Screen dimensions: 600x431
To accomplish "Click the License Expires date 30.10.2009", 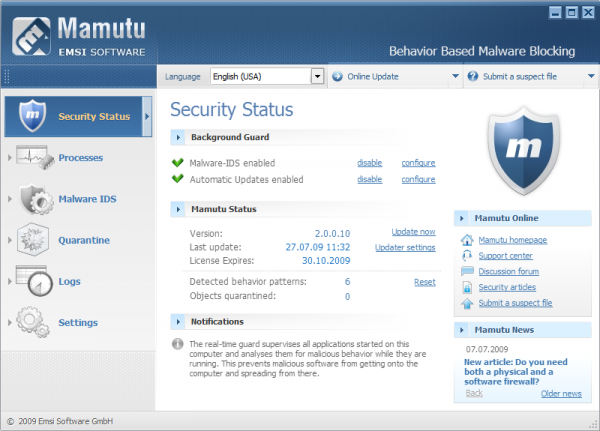I will tap(326, 261).
